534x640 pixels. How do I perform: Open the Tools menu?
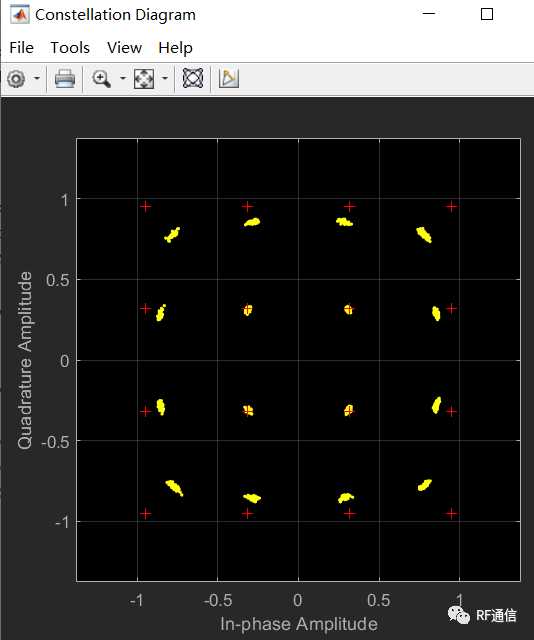click(70, 48)
